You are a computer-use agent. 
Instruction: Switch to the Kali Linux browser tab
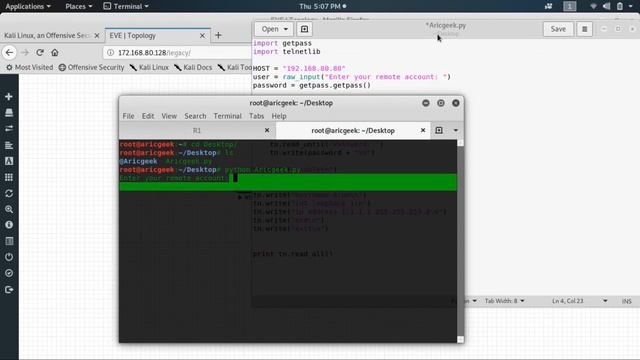click(x=51, y=36)
